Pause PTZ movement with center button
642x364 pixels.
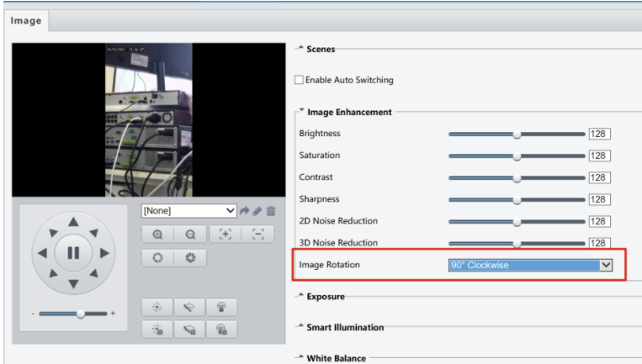click(x=73, y=253)
